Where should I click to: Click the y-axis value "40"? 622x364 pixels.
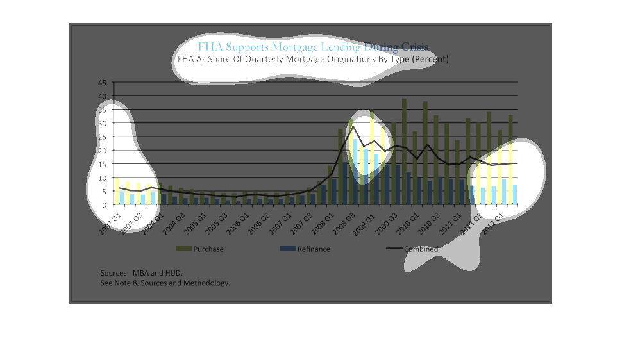(x=103, y=96)
